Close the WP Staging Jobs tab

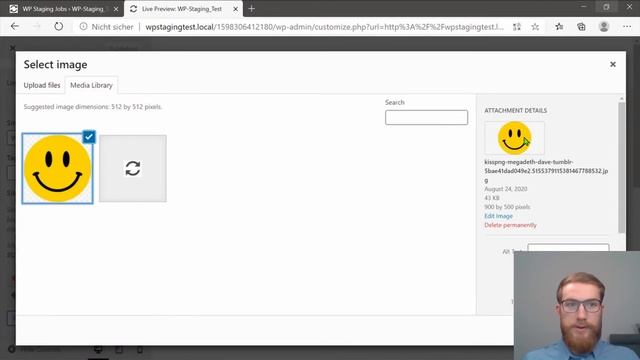pyautogui.click(x=116, y=9)
